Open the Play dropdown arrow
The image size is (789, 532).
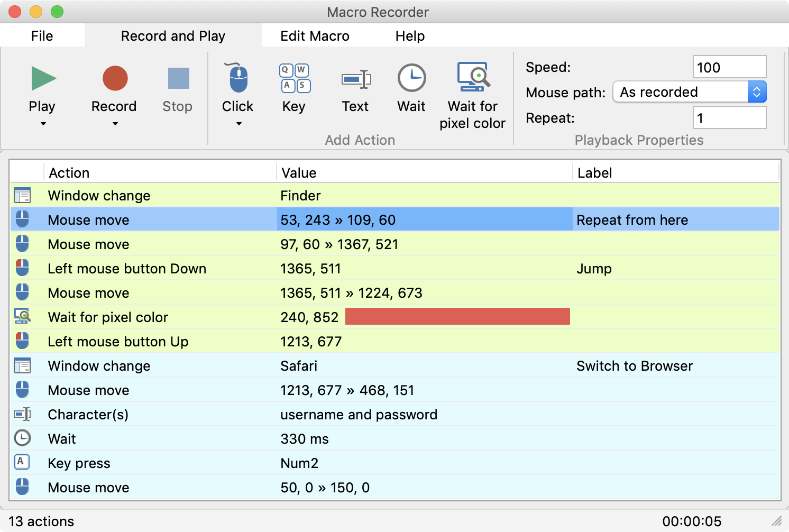[42, 124]
